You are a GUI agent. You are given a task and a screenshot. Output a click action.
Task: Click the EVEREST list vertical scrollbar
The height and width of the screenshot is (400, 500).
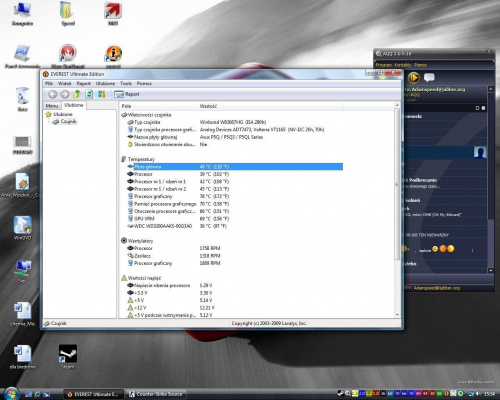397,183
